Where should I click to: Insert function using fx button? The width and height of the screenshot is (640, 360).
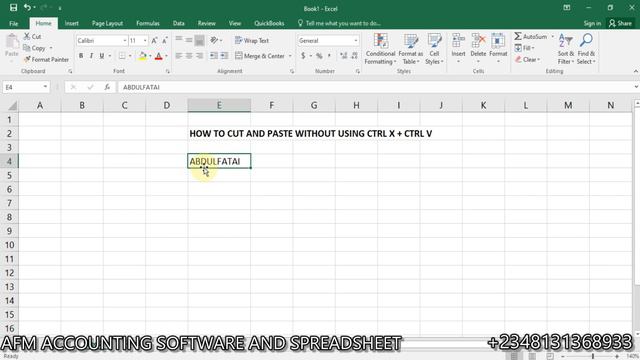pyautogui.click(x=107, y=87)
